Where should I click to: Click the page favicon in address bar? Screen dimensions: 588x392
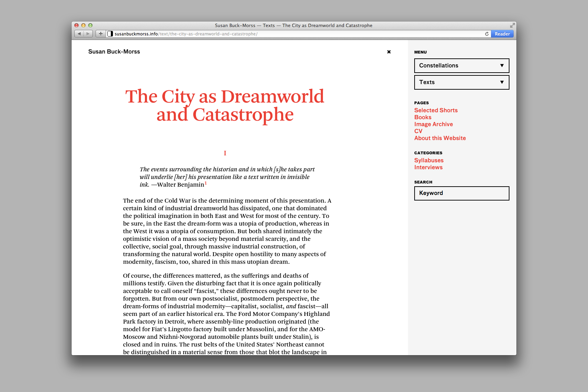click(110, 34)
